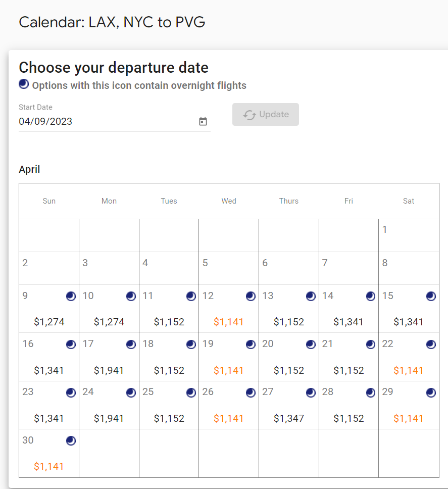Select the $1,141 fare on April 12

tap(229, 322)
